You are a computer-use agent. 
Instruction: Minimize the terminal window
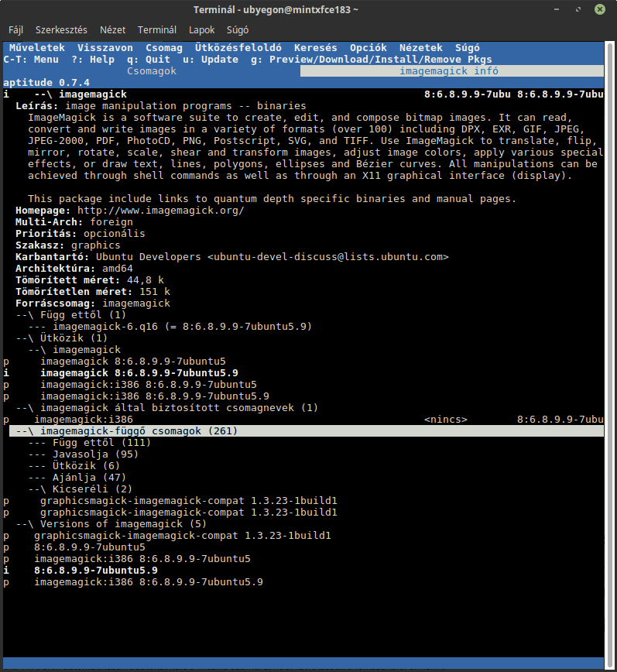tap(556, 9)
